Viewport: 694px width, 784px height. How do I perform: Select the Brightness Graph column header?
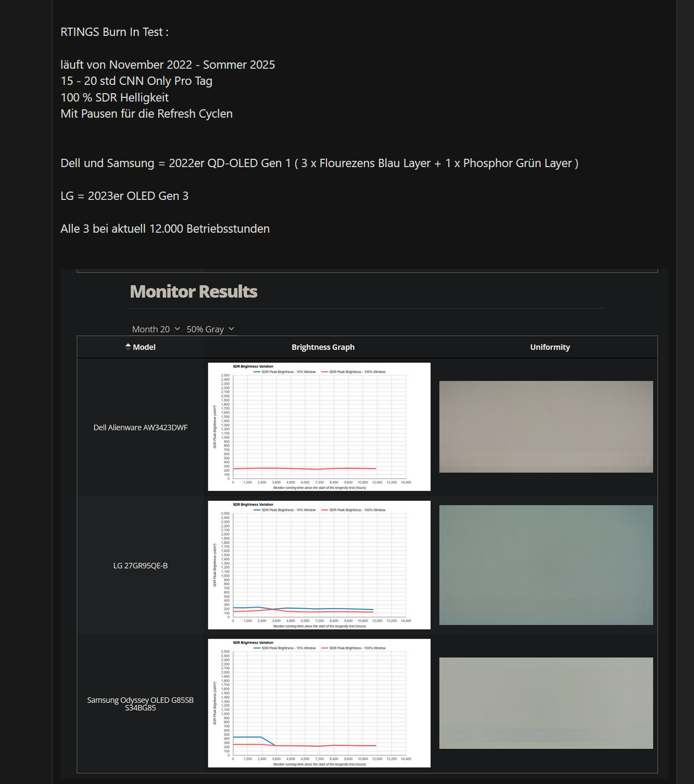[x=323, y=347]
